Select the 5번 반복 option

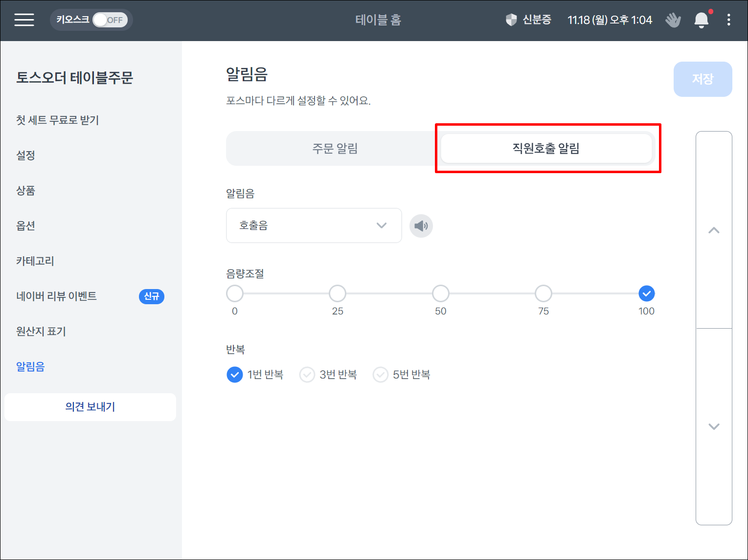pos(381,375)
